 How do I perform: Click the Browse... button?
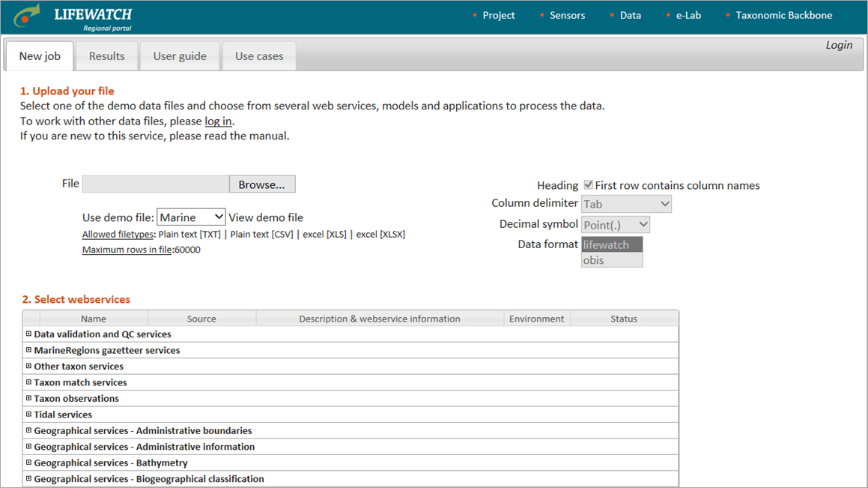coord(262,184)
